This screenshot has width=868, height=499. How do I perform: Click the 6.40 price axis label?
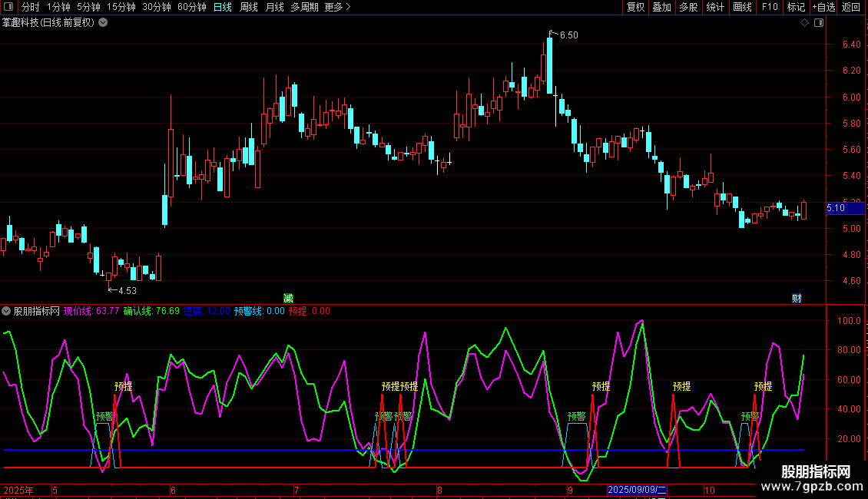tap(851, 45)
